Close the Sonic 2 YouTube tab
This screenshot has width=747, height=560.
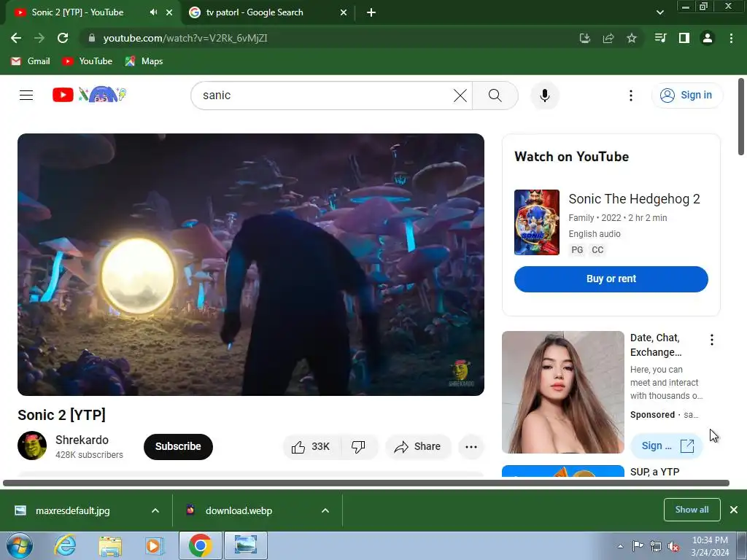point(169,12)
